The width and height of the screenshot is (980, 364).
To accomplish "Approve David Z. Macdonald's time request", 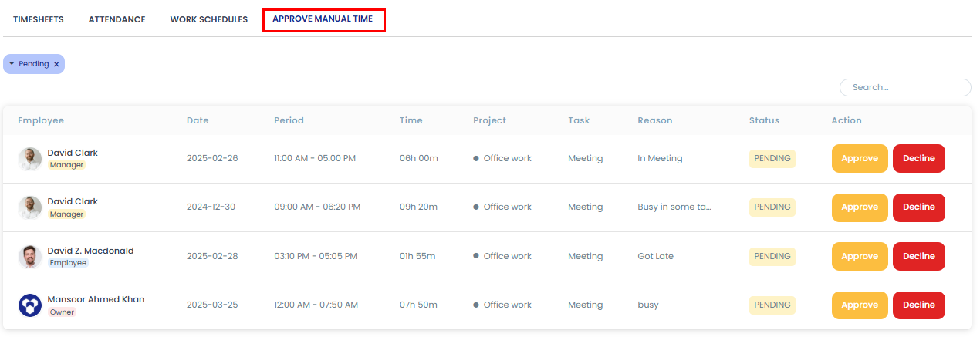I will click(x=859, y=256).
